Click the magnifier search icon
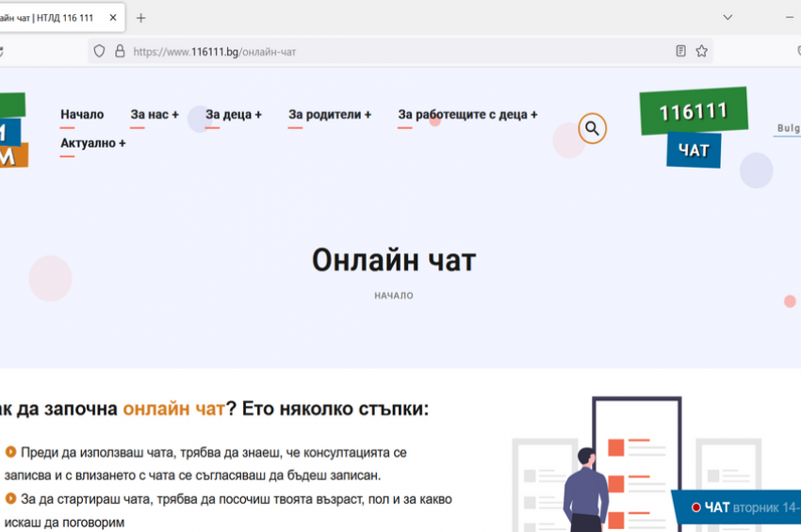 tap(592, 128)
